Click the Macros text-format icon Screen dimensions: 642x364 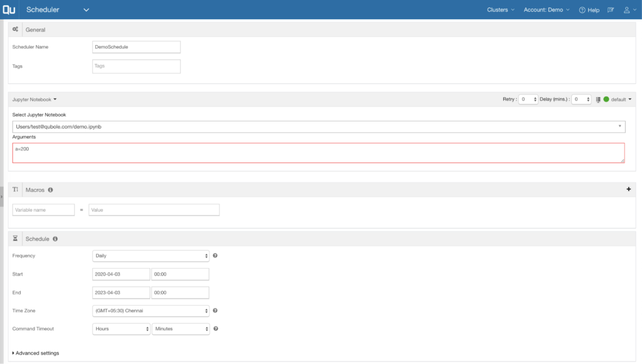pos(14,190)
